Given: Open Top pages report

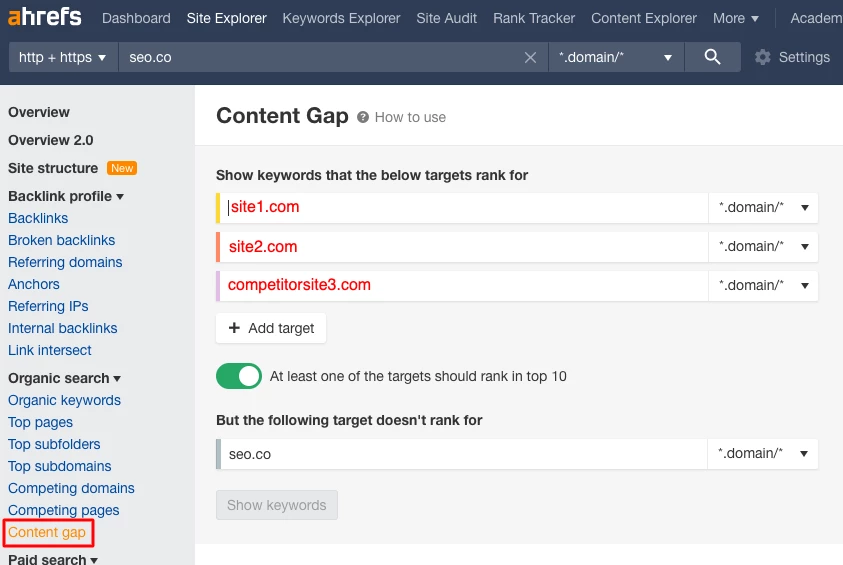Looking at the screenshot, I should click(40, 423).
